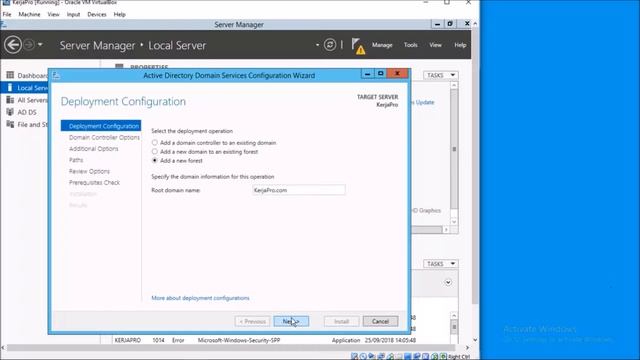Click the Install button
Viewport: 640px width, 360px height.
click(342, 321)
